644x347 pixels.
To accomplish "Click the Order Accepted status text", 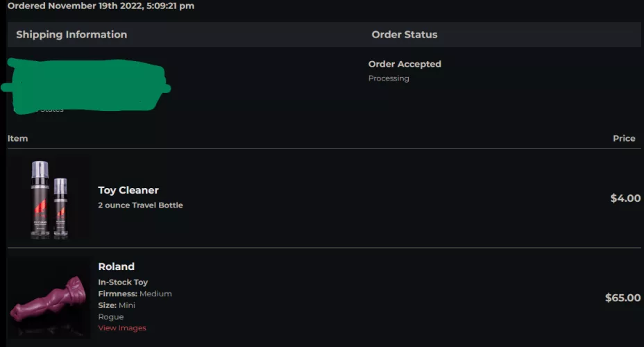I will point(405,64).
